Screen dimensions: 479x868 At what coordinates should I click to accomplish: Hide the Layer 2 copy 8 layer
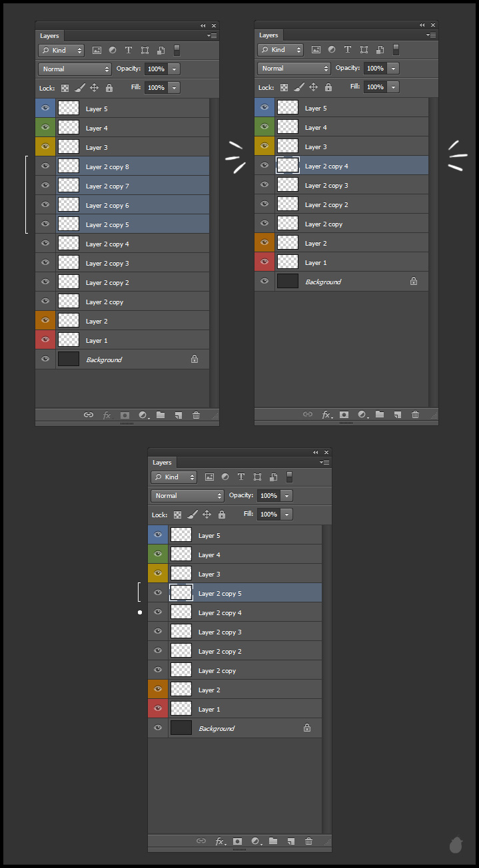(x=45, y=166)
